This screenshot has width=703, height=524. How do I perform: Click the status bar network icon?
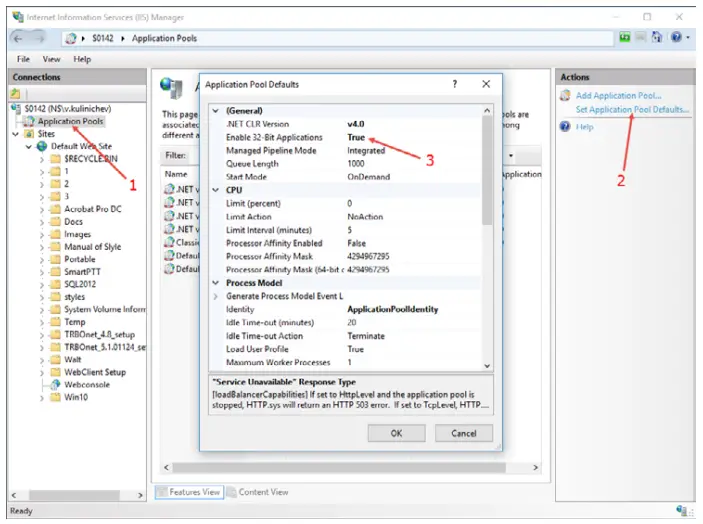pyautogui.click(x=682, y=510)
